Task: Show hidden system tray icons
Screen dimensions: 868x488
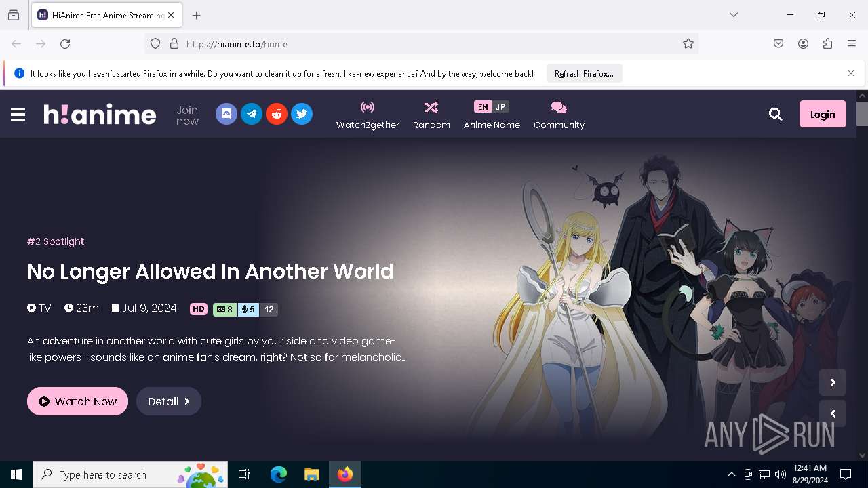Action: pyautogui.click(x=731, y=474)
